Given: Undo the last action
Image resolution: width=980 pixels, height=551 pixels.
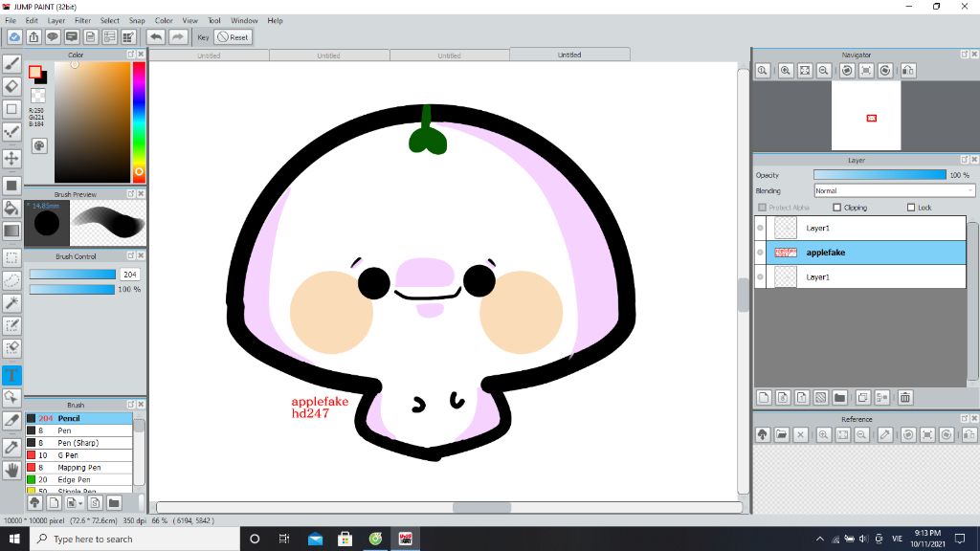Looking at the screenshot, I should [x=156, y=37].
